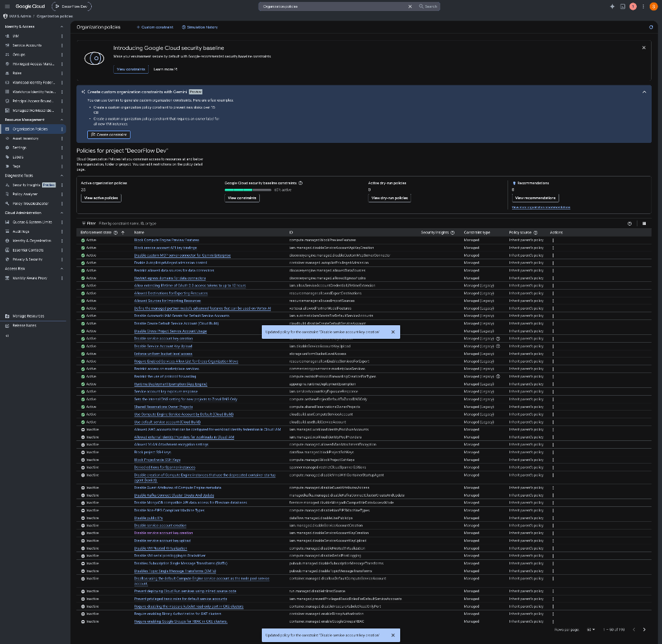Open Policy Analyzer in sidebar
The image size is (662, 644).
pos(25,194)
